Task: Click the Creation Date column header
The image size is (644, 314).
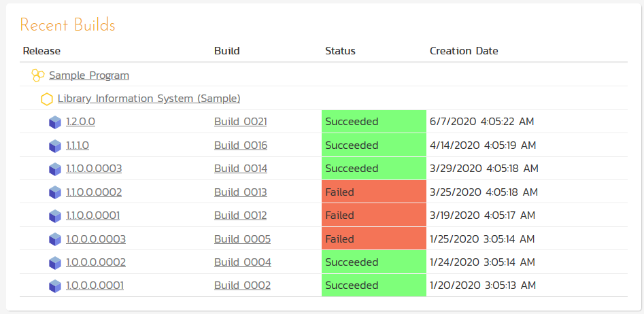Action: click(x=464, y=51)
